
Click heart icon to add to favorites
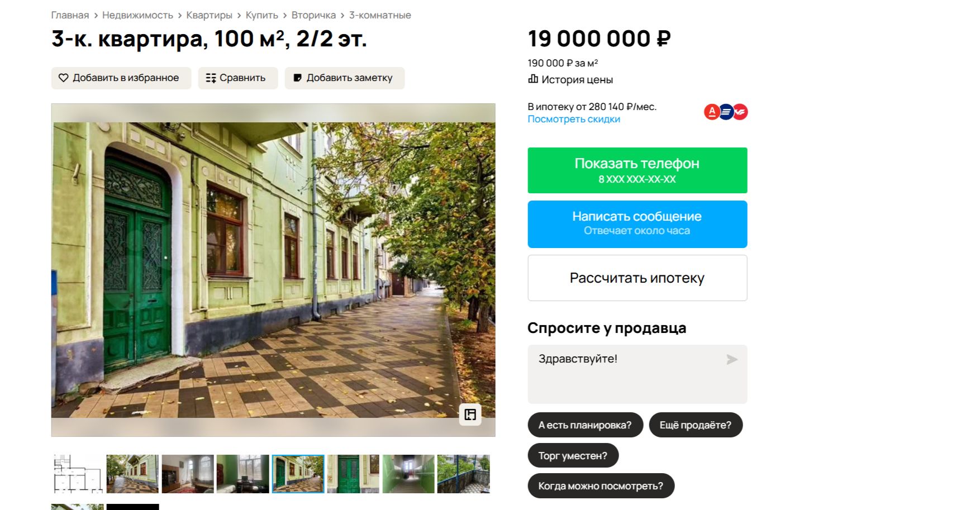[64, 78]
